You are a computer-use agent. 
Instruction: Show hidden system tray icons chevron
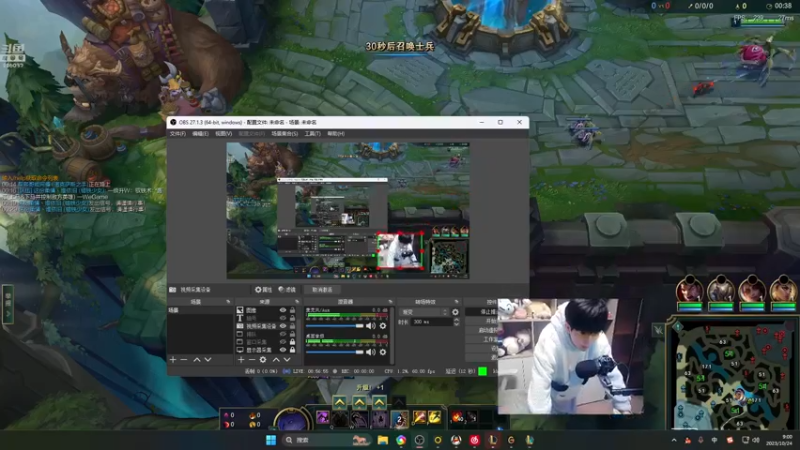tap(674, 440)
